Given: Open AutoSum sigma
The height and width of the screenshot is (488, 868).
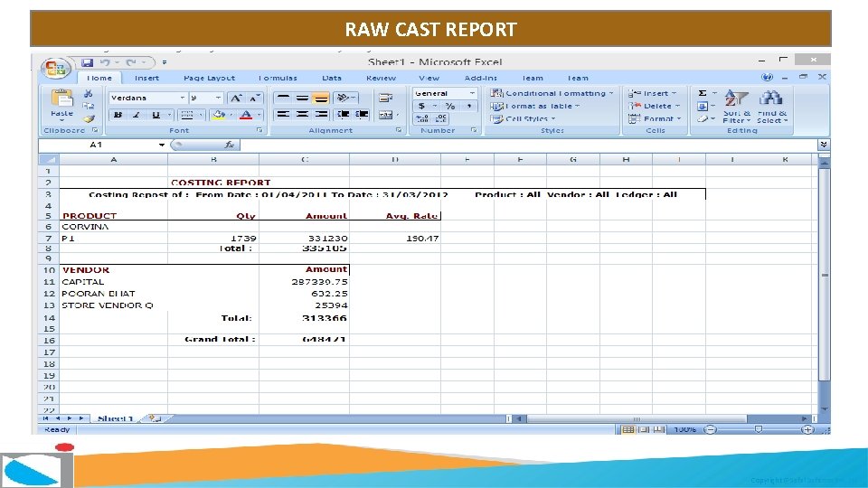Looking at the screenshot, I should [703, 93].
